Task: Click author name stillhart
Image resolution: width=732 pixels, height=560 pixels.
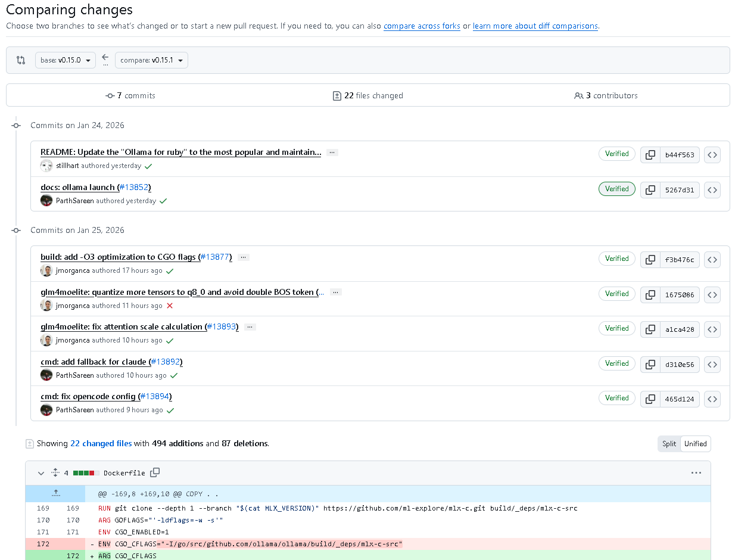Action: pos(68,166)
